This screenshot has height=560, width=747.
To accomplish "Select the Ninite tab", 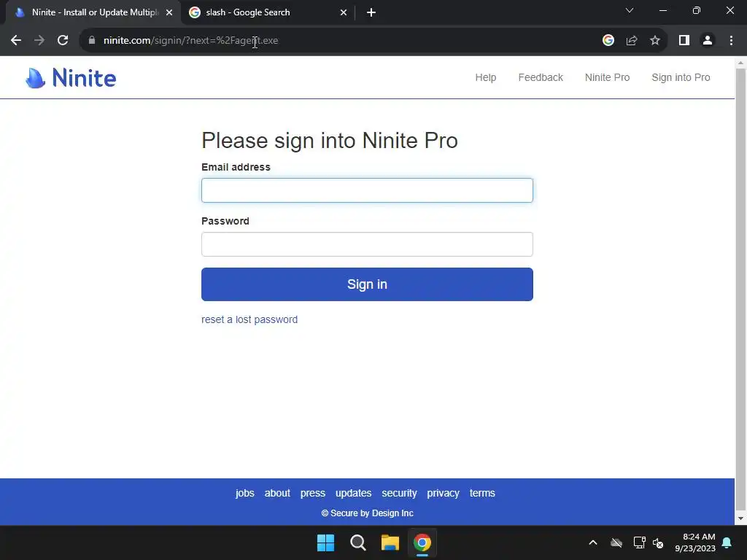I will 93,12.
